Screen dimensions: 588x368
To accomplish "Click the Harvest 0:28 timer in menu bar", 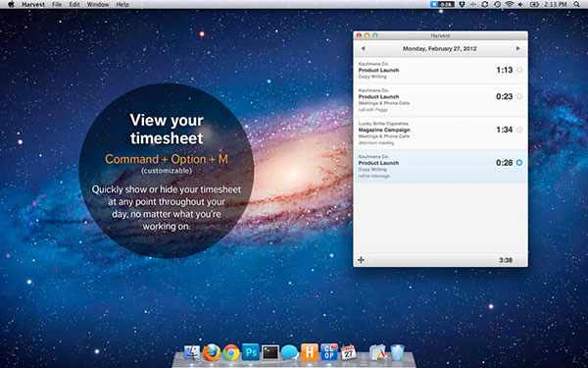I will tap(443, 5).
